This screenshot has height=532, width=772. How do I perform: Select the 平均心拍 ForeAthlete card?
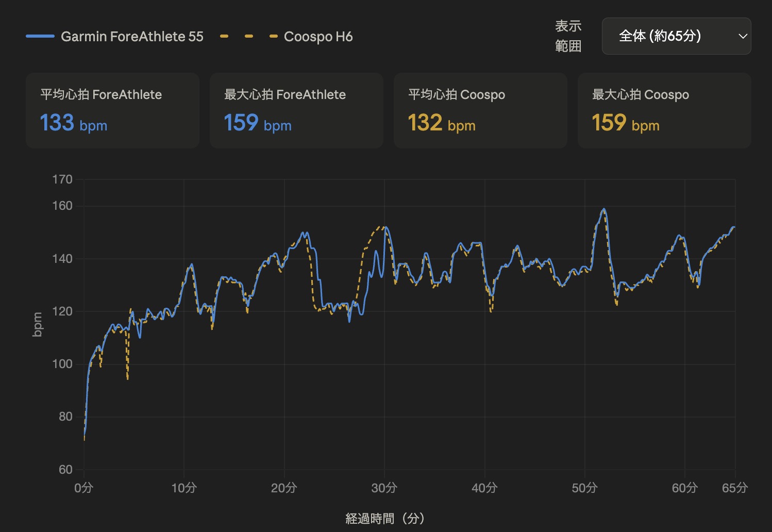112,110
